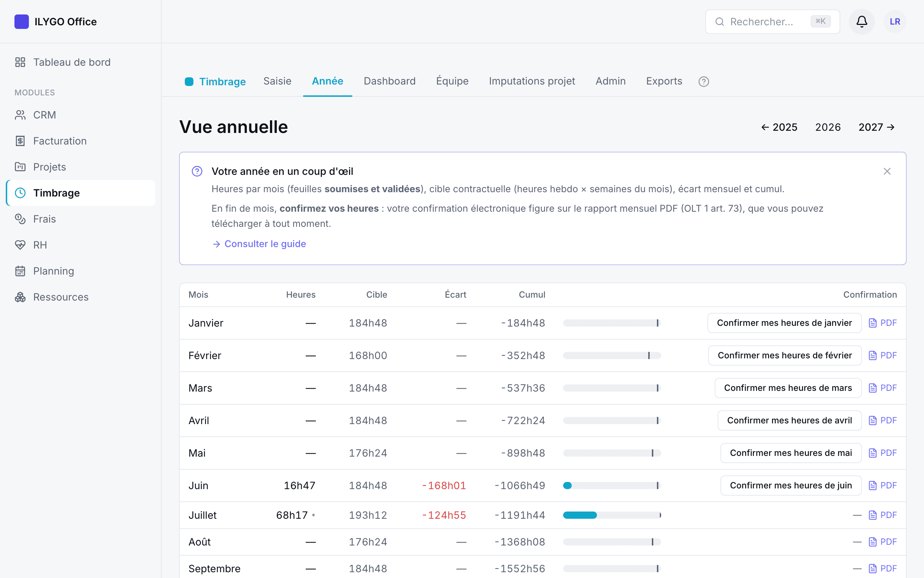The height and width of the screenshot is (578, 924).
Task: Download the Janvier PDF report
Action: [882, 323]
